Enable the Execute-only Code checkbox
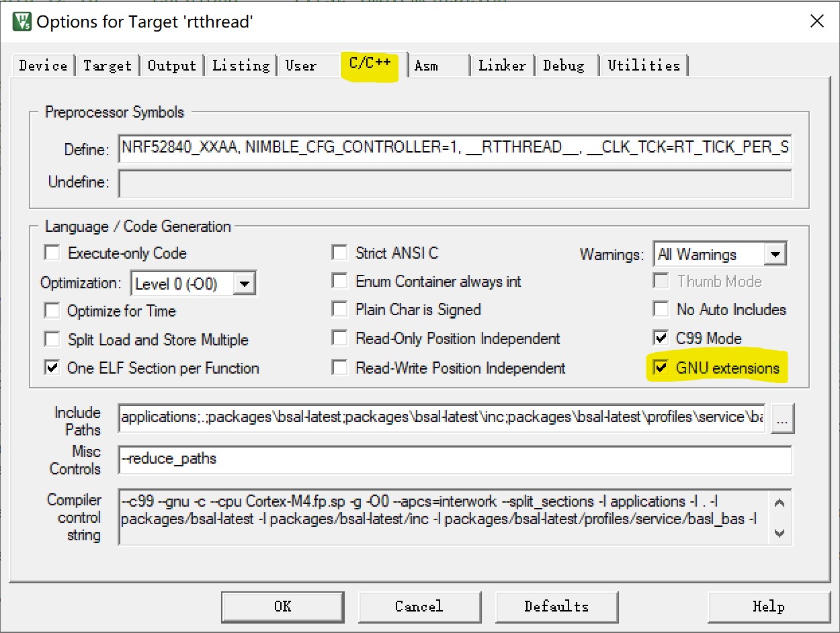Screen dimensions: 840x633 click(x=52, y=253)
